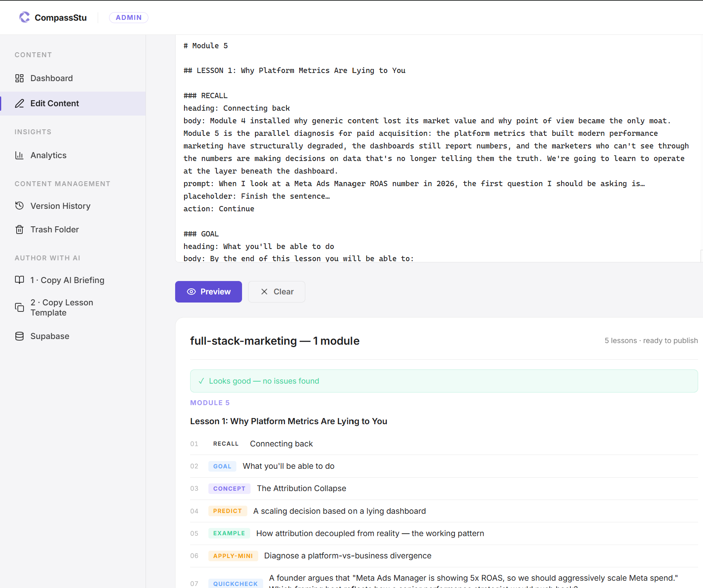The image size is (703, 588).
Task: Choose 2 · Copy Lesson Template
Action: point(73,307)
